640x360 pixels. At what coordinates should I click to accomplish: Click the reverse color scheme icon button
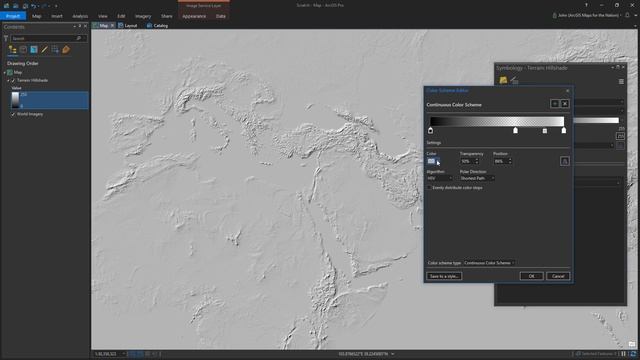564,161
